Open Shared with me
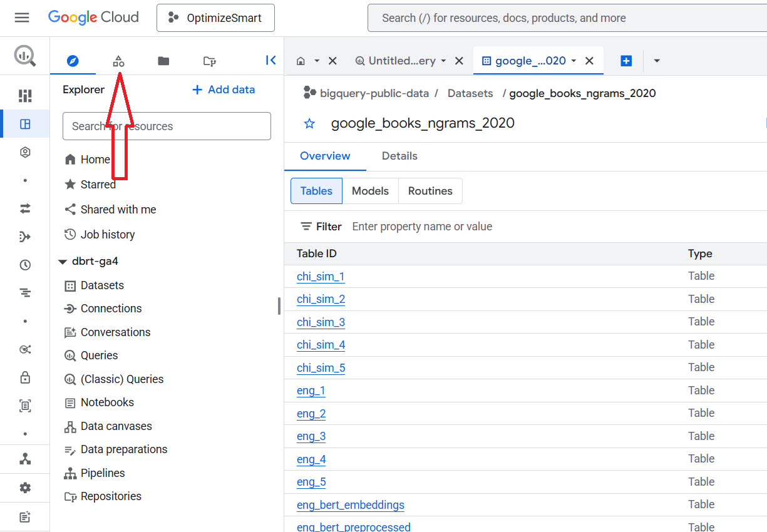The height and width of the screenshot is (532, 767). click(x=110, y=210)
